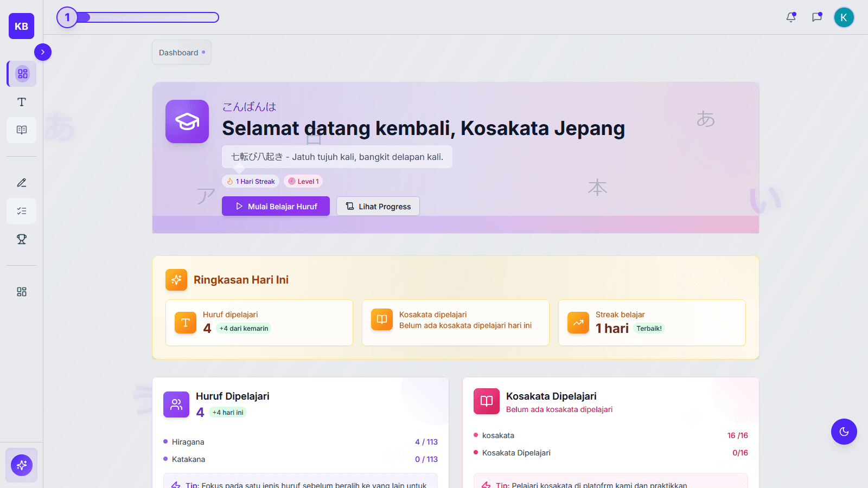
Task: Select the Huruf (T) section in sidebar
Action: (x=21, y=101)
